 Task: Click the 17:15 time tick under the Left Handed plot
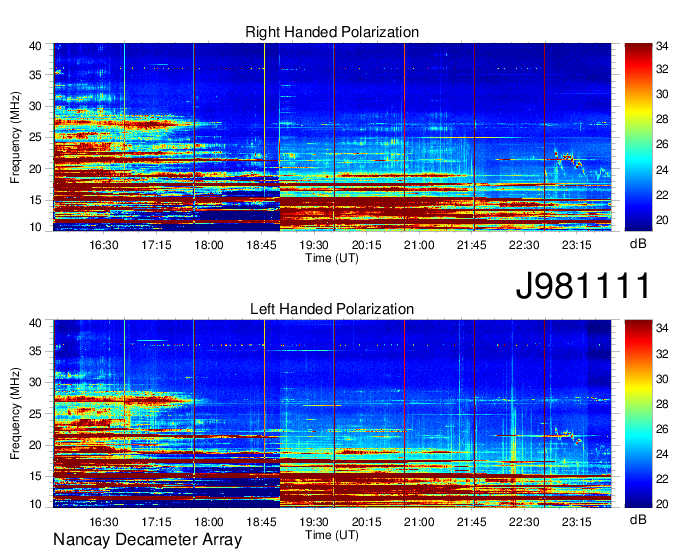[156, 522]
